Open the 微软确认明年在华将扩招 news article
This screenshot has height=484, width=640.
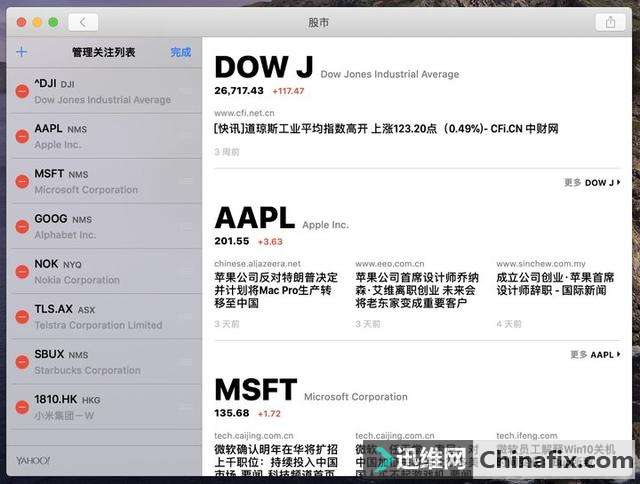[x=276, y=462]
